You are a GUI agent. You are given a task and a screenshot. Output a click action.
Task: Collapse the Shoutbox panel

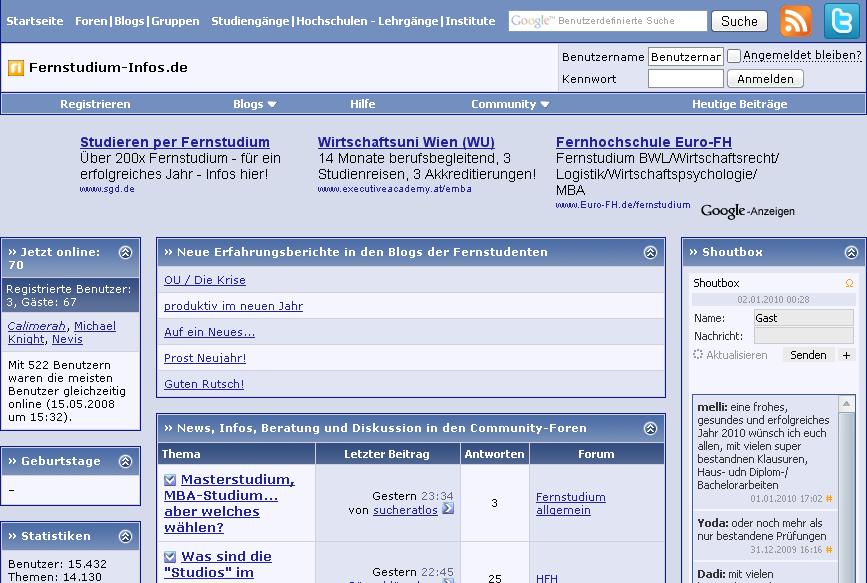pos(851,253)
